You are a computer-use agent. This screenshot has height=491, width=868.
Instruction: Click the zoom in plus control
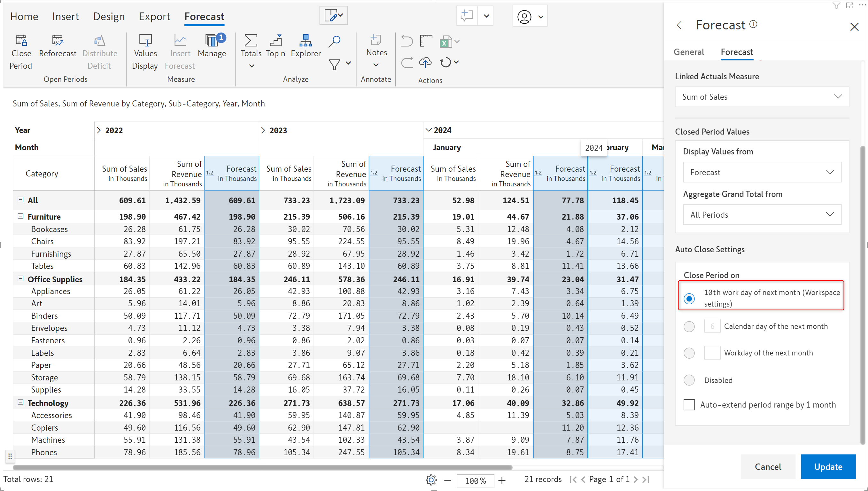[502, 480]
